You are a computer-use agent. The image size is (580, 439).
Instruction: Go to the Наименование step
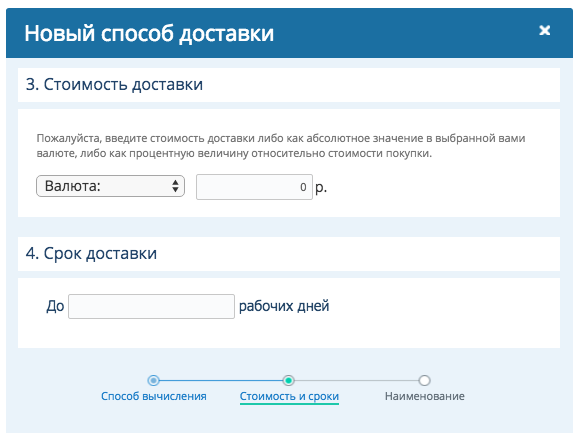pyautogui.click(x=425, y=396)
